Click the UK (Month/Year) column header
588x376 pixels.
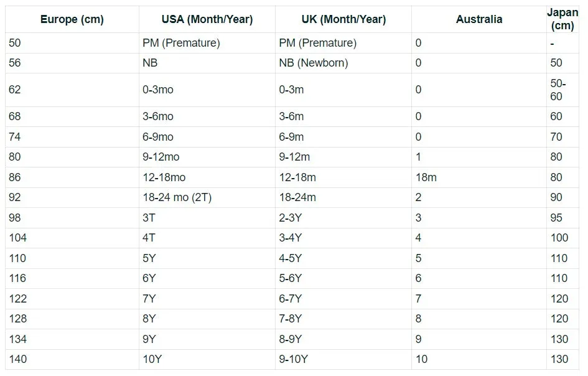pyautogui.click(x=343, y=19)
